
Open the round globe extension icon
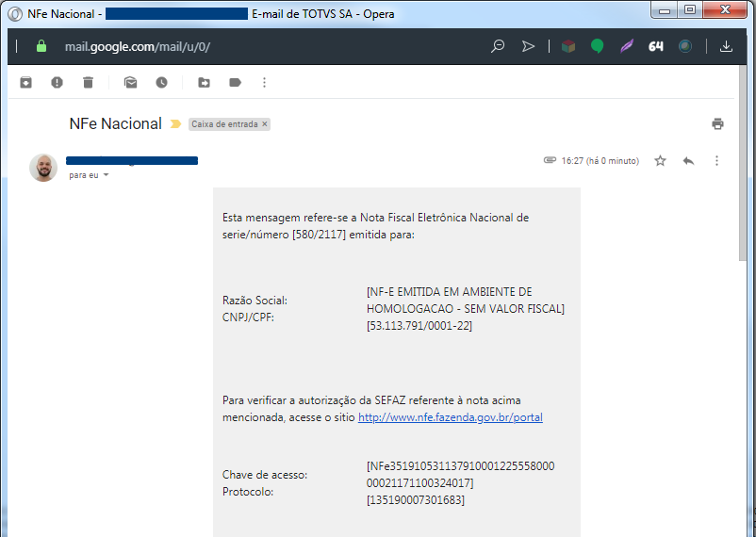[x=685, y=46]
